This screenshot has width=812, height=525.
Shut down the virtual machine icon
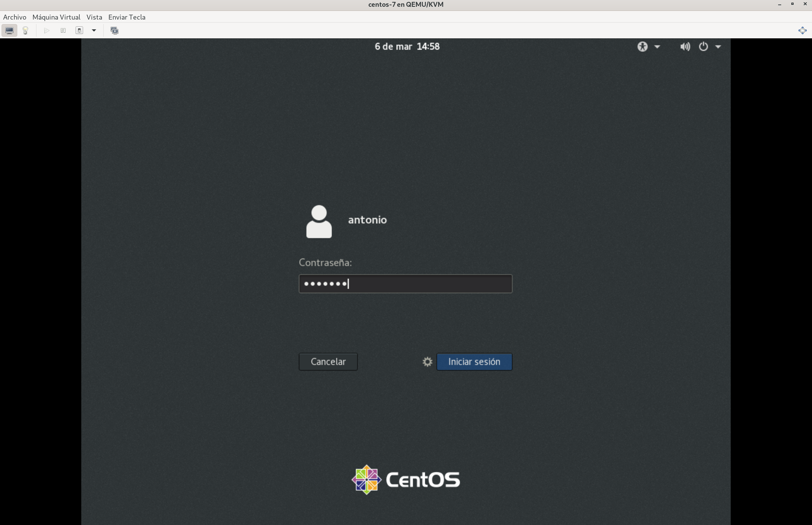click(x=79, y=30)
